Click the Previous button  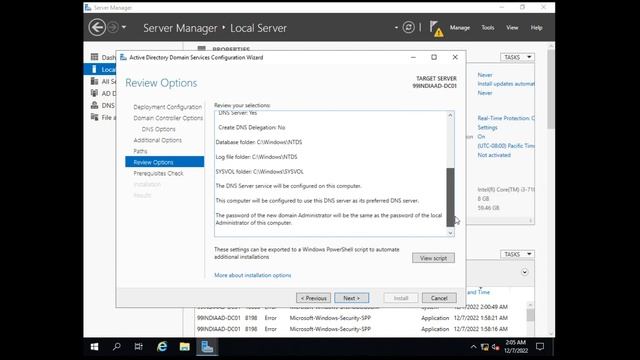(313, 298)
